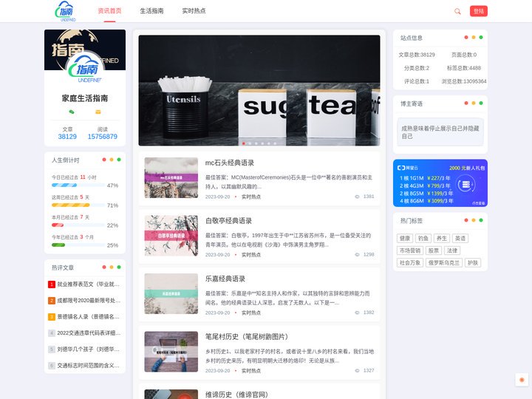Open article 笔尾村历史（笔尾树鼩图片）
532x399 pixels.
[x=247, y=337]
